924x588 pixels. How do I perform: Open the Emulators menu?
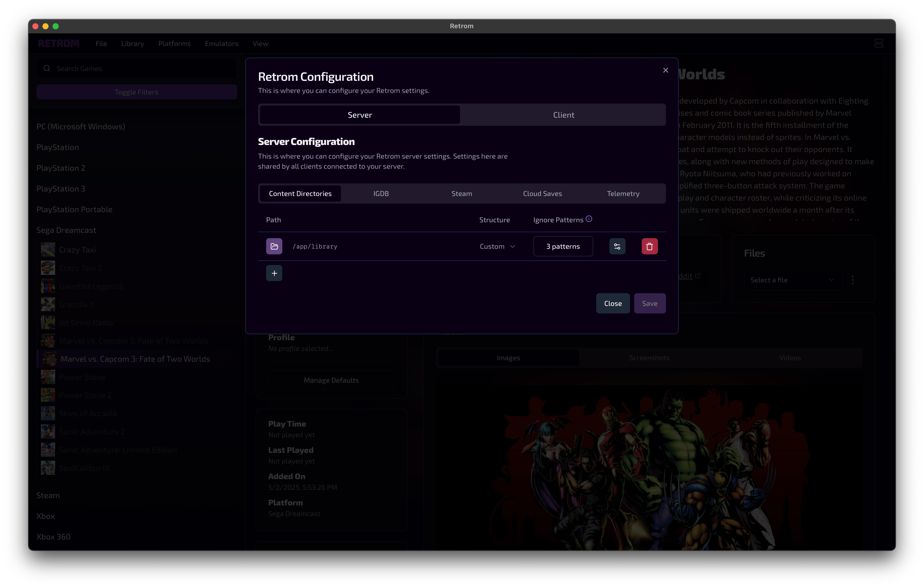pos(221,43)
